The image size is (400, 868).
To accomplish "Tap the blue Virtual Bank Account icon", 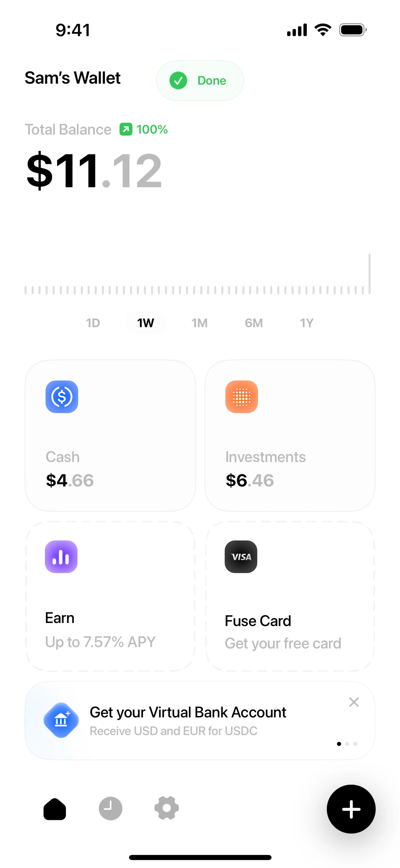I will pos(61,720).
